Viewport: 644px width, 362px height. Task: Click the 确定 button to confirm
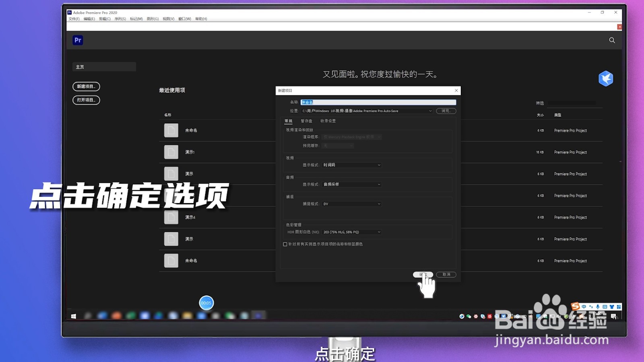coord(423,275)
